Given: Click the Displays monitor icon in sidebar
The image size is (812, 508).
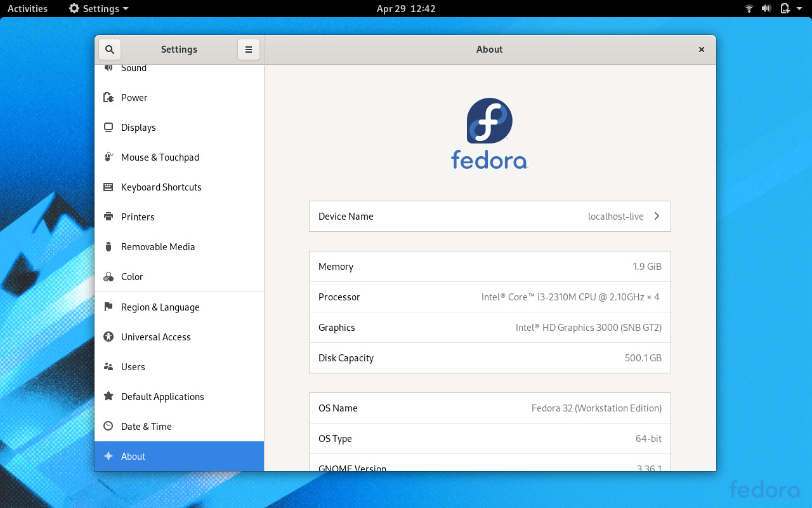Looking at the screenshot, I should (x=108, y=128).
